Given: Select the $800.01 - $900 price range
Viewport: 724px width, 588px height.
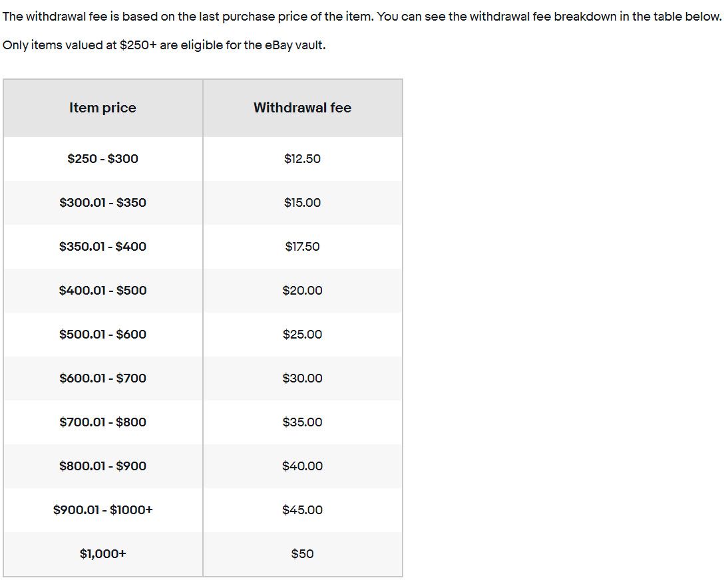Looking at the screenshot, I should coord(102,466).
